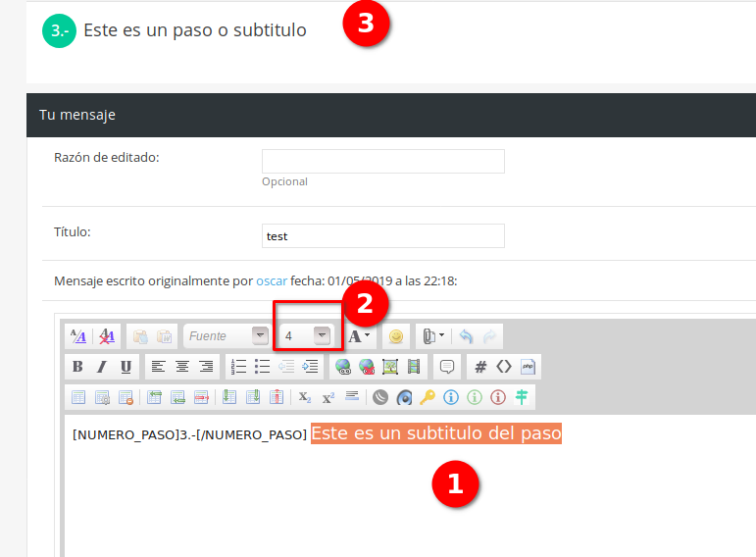This screenshot has width=756, height=557.
Task: Toggle bold formatting
Action: pyautogui.click(x=77, y=367)
